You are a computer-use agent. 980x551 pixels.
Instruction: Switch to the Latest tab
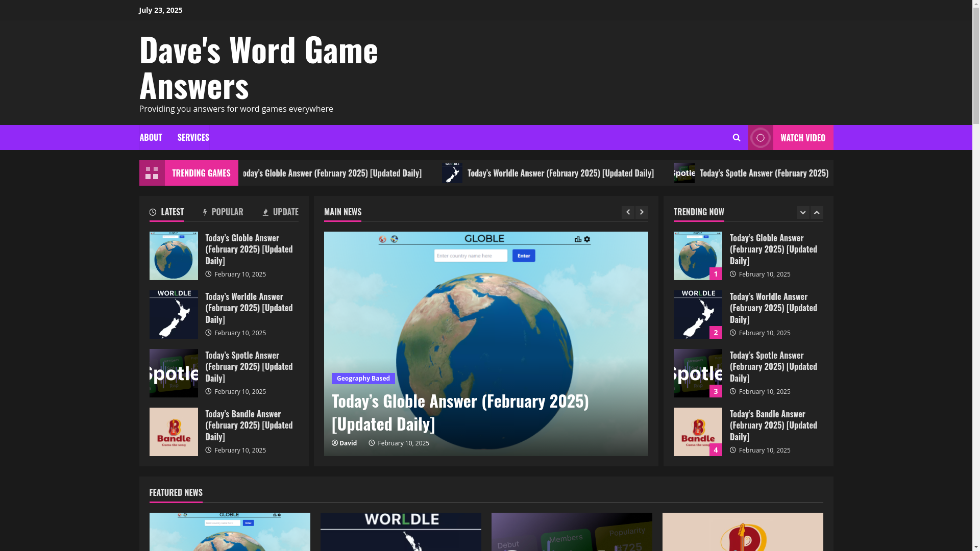pyautogui.click(x=166, y=212)
